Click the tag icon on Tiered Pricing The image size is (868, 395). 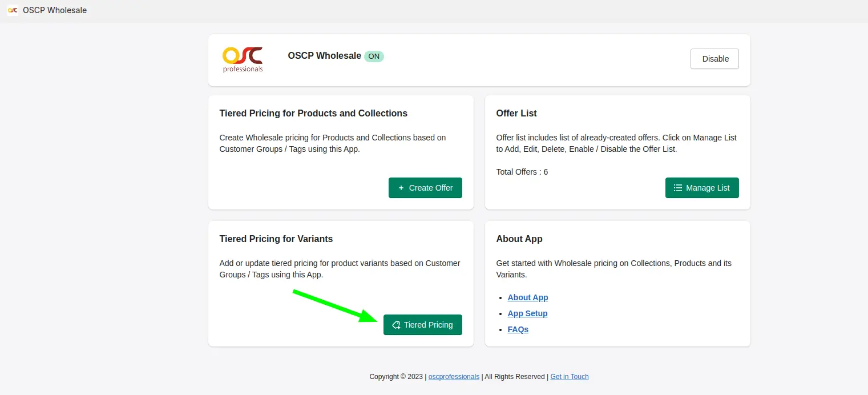(x=396, y=325)
